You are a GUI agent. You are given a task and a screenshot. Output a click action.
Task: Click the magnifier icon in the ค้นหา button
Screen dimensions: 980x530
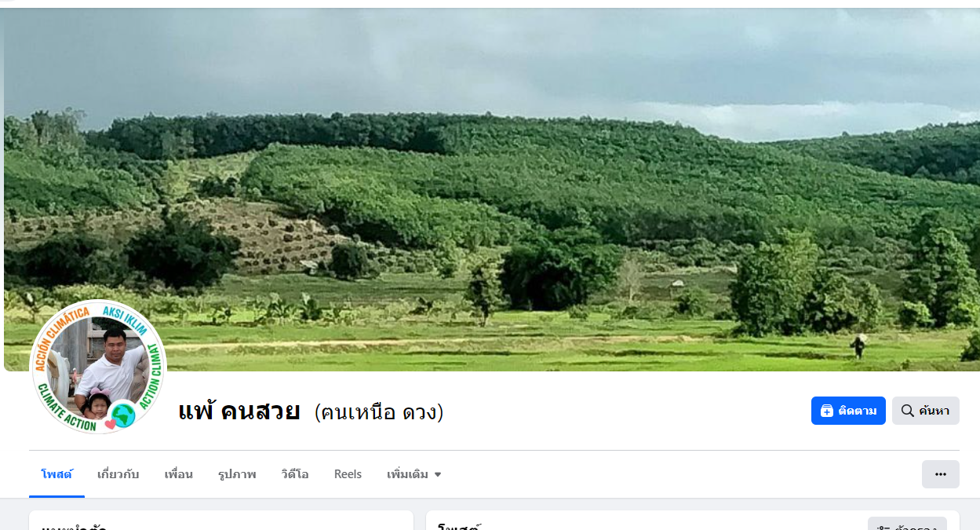[x=907, y=411]
